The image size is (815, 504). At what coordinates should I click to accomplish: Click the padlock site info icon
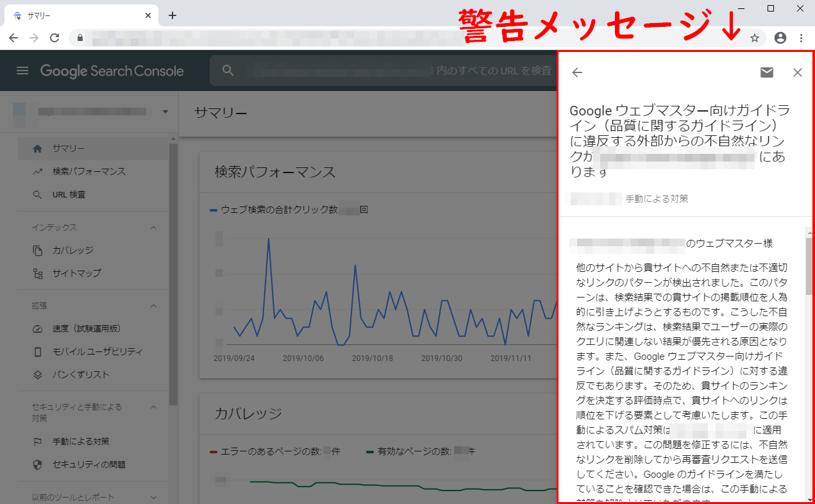point(80,38)
